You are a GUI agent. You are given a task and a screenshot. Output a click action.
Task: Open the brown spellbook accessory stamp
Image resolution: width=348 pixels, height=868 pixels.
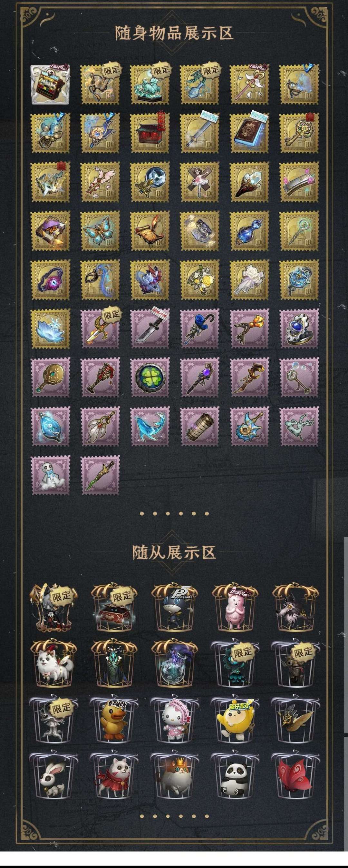[x=250, y=134]
